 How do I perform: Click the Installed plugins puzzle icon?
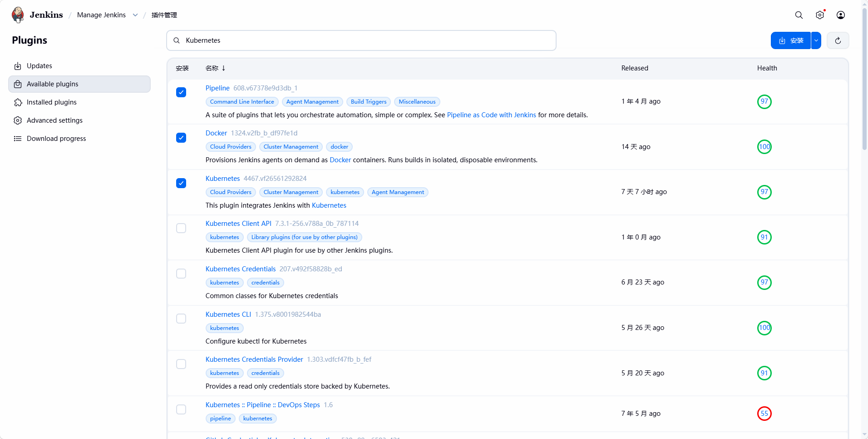pos(18,102)
